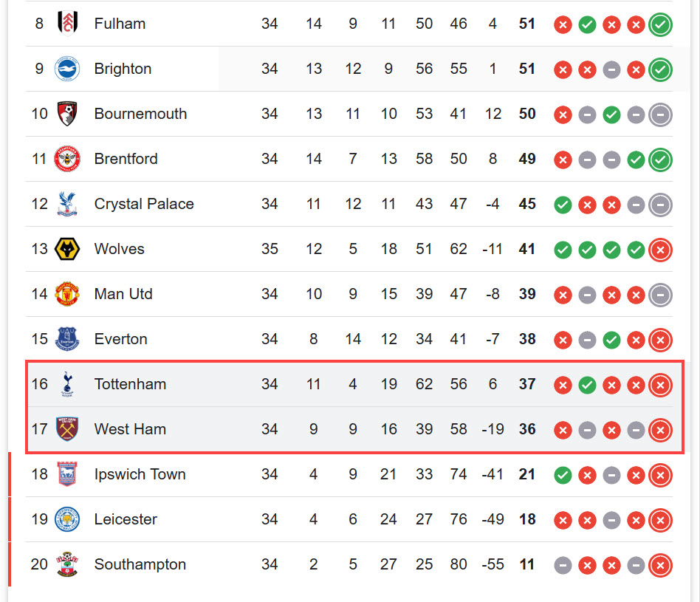Viewport: 700px width, 602px height.
Task: Click the Brighton club crest
Action: click(x=67, y=69)
